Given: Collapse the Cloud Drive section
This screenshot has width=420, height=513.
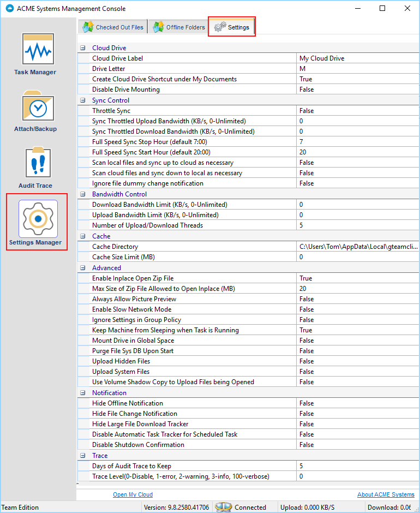Looking at the screenshot, I should pos(83,48).
